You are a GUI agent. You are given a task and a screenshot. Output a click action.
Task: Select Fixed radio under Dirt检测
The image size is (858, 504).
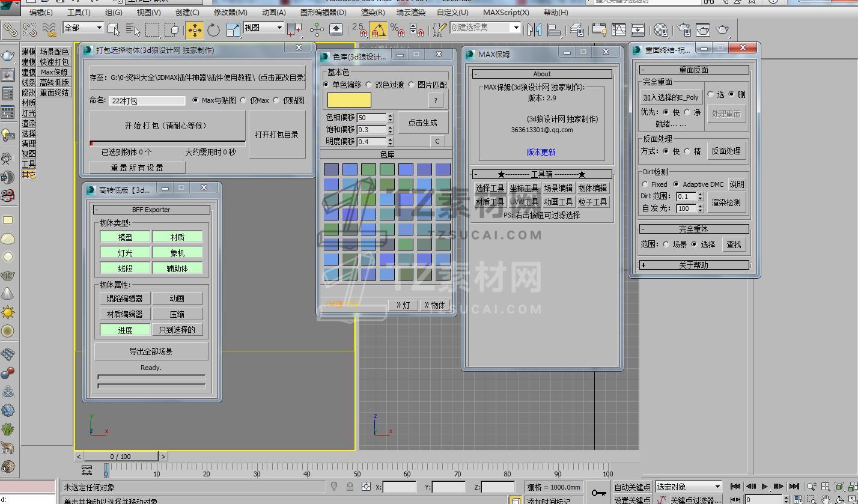click(x=645, y=184)
